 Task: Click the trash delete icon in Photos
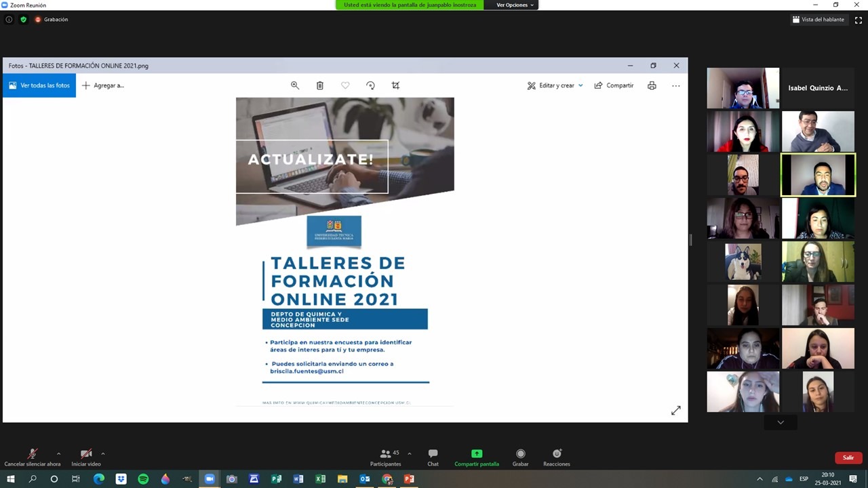320,85
